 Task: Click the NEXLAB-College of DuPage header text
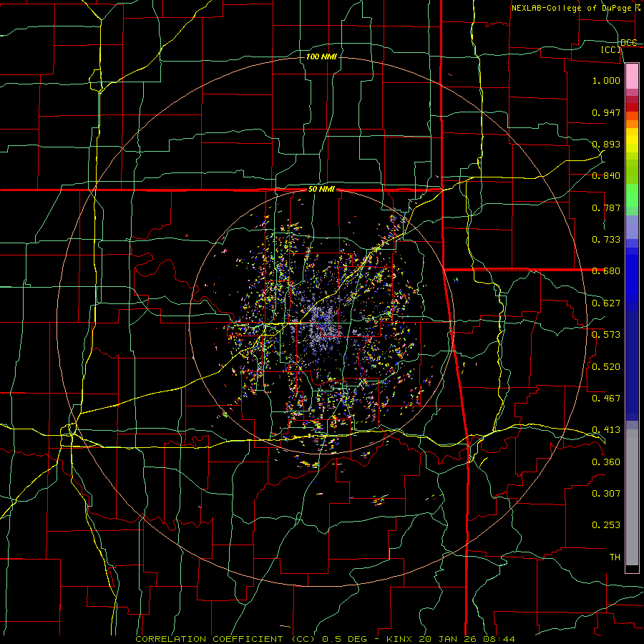coord(571,8)
